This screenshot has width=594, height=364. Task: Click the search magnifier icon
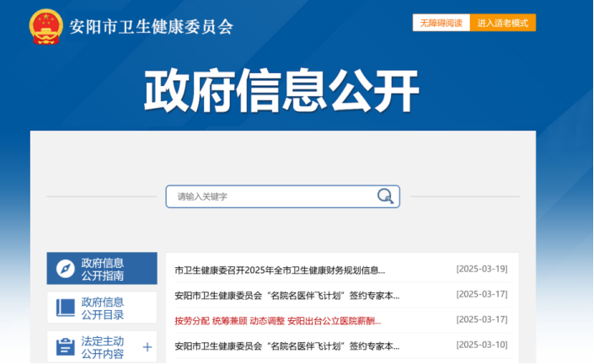pos(385,195)
